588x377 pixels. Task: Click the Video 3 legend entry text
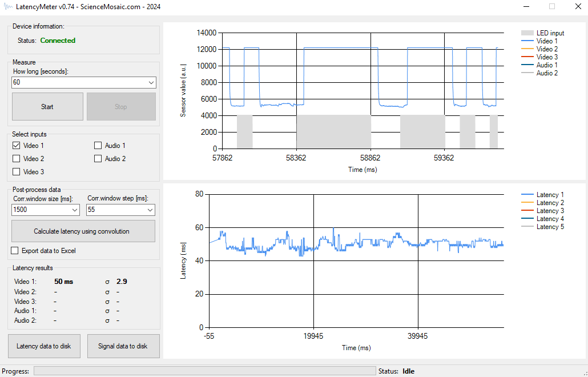point(547,57)
